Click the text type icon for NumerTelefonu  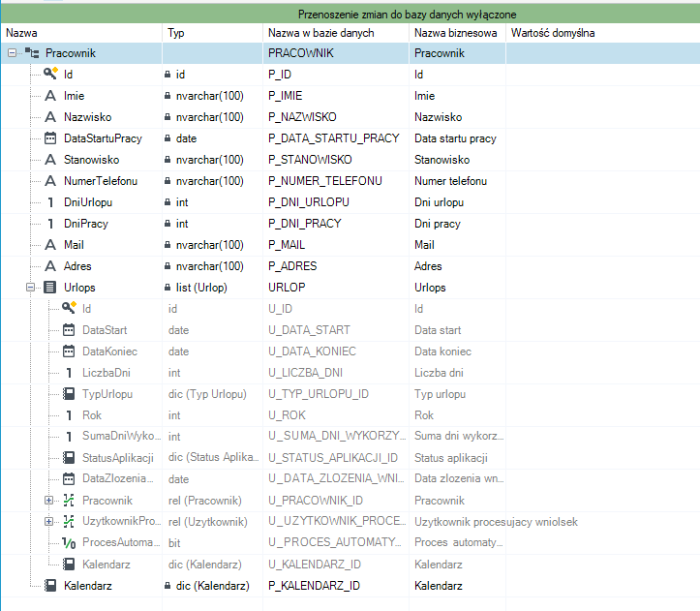[x=50, y=181]
